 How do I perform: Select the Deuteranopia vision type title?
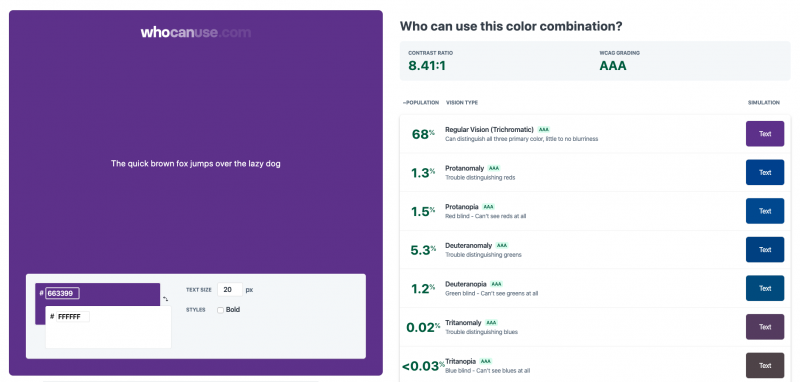tap(466, 284)
